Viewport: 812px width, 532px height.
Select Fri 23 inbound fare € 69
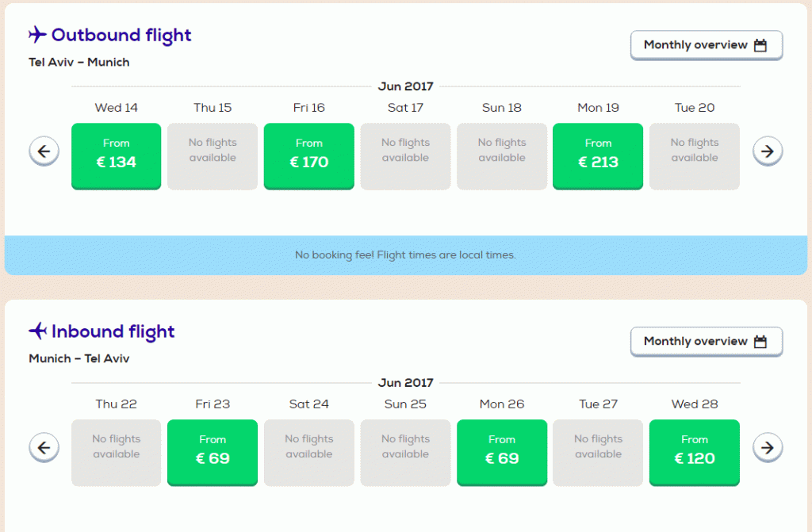[213, 453]
